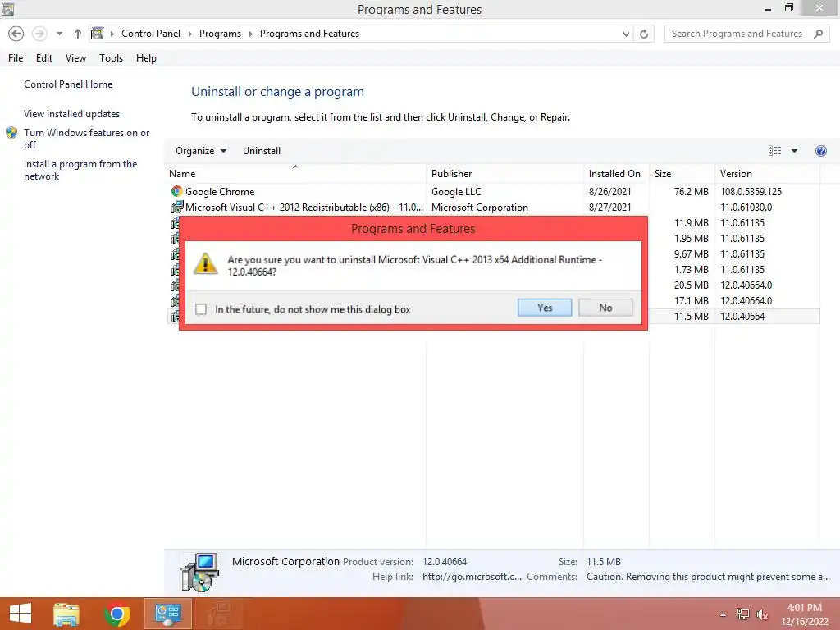The width and height of the screenshot is (840, 630).
Task: Click version 108.0.5359.125 cell
Action: coord(751,192)
